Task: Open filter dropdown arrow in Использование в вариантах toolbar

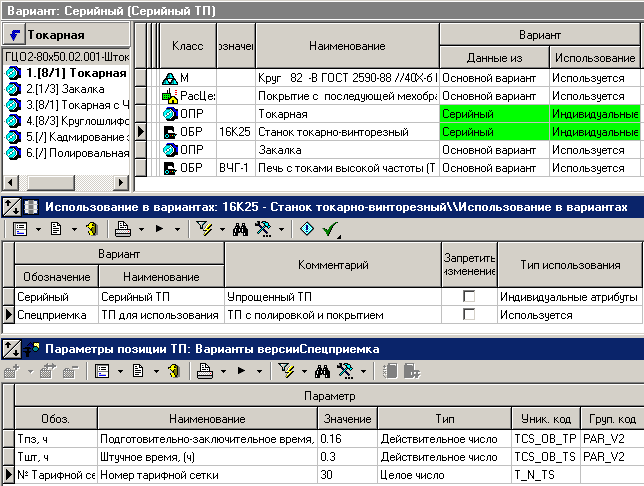Action: [x=222, y=229]
